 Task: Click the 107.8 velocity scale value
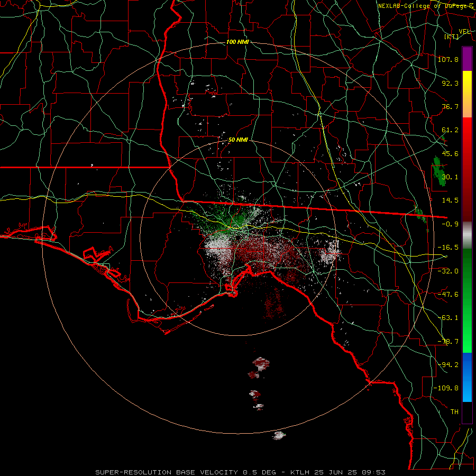(448, 59)
